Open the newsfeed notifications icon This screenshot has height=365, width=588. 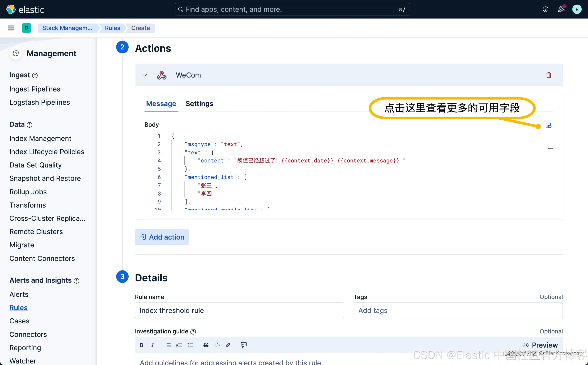pos(561,9)
